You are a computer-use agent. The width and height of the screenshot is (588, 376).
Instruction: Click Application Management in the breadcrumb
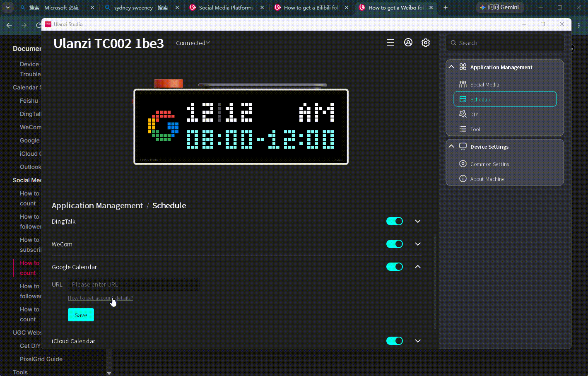97,206
